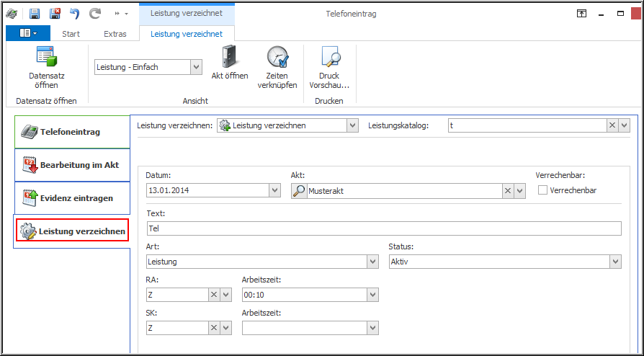Open the Datum date picker dropdown
This screenshot has height=356, width=644.
coord(274,191)
